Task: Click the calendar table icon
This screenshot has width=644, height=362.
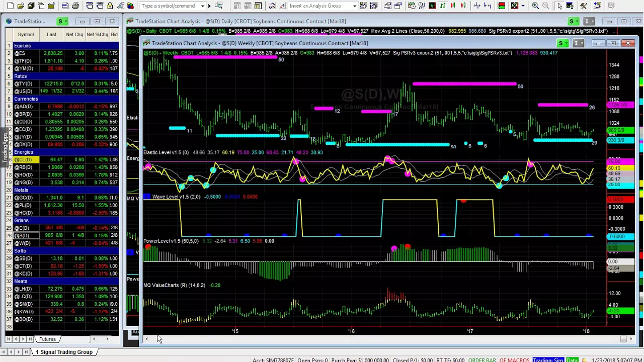Action: [x=258, y=6]
